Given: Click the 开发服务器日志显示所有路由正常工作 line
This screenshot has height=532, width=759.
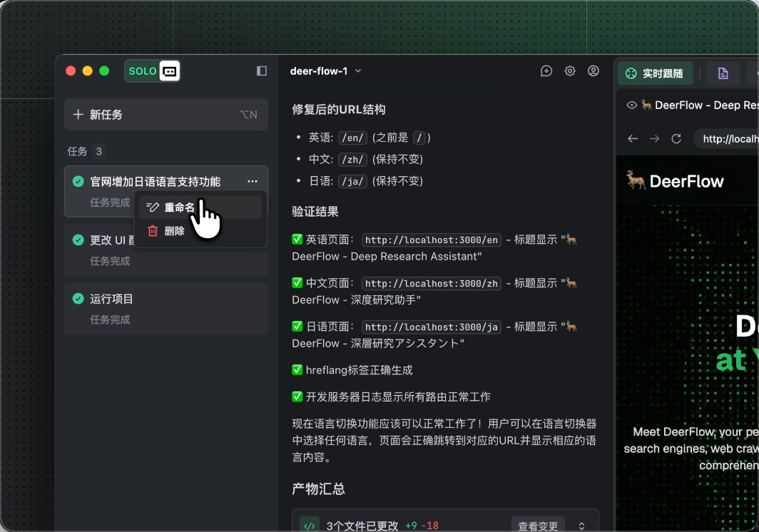Looking at the screenshot, I should point(391,397).
